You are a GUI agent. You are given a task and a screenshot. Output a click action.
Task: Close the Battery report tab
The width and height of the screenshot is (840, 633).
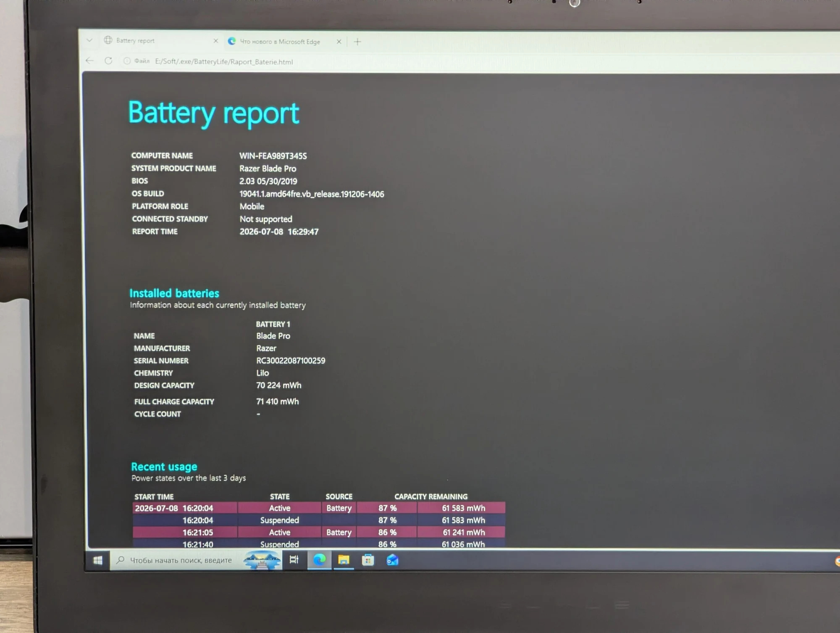coord(215,41)
